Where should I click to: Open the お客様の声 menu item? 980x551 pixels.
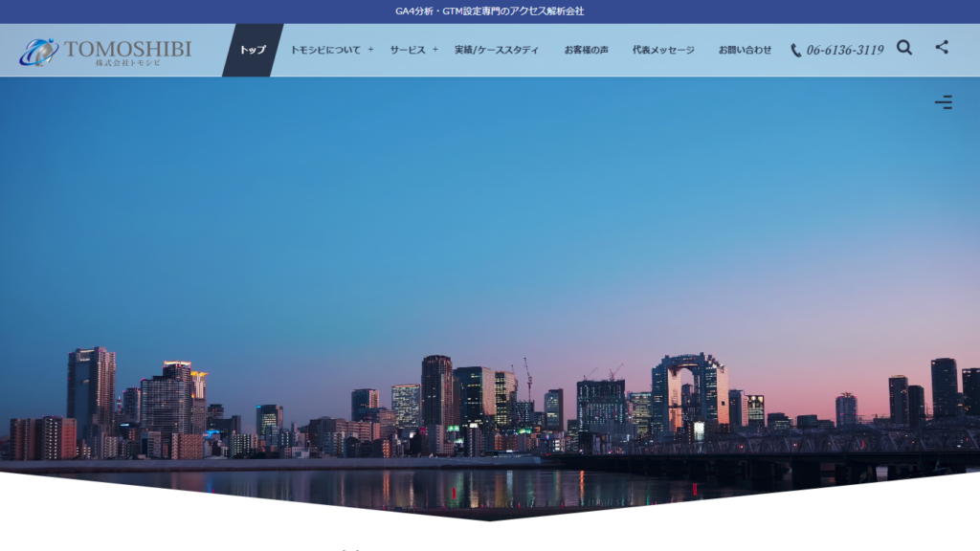click(586, 50)
